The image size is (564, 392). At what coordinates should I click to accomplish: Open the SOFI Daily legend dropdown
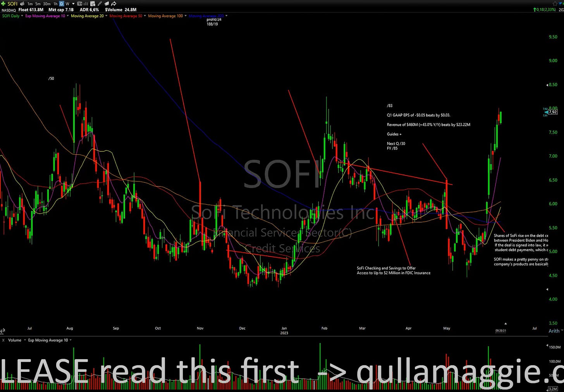coord(22,16)
